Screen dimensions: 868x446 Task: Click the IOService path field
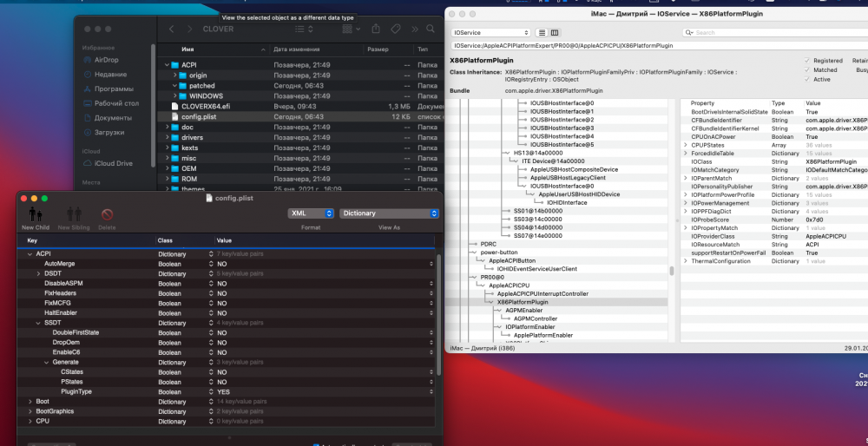[659, 45]
